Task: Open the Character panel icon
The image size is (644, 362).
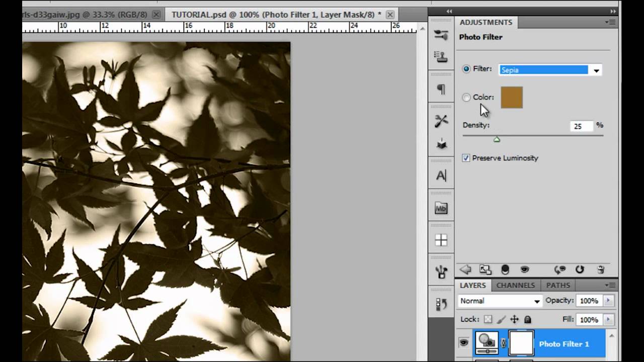Action: tap(441, 176)
